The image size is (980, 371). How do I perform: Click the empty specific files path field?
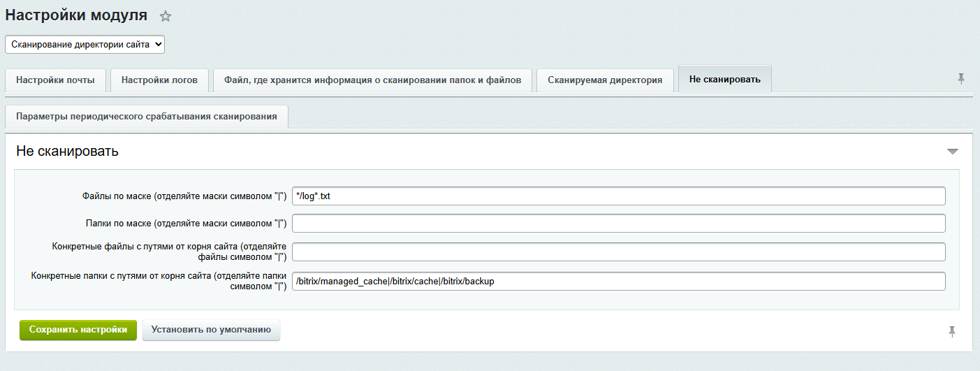coord(618,252)
